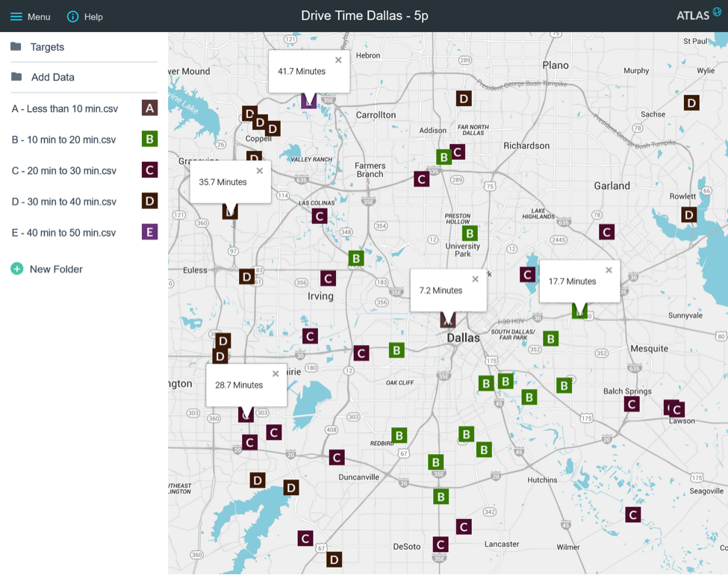Click the C marker under Far North Dallas
Image resolution: width=728 pixels, height=575 pixels.
click(x=457, y=152)
